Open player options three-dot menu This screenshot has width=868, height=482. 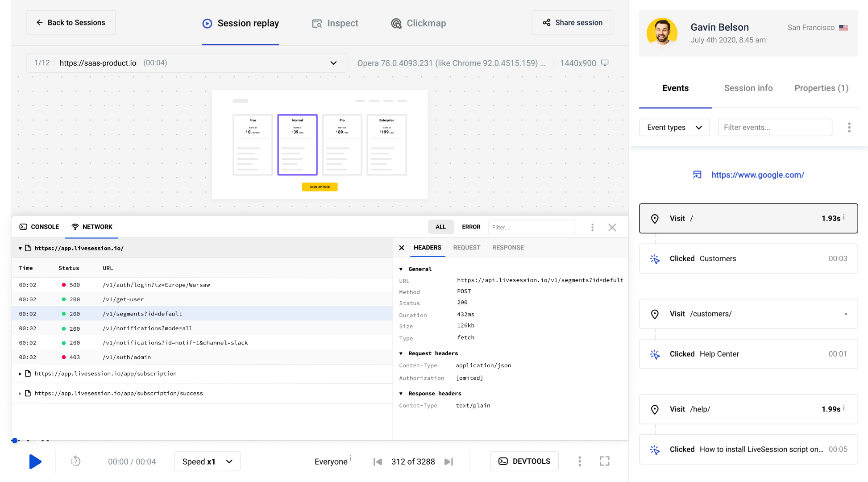(580, 461)
